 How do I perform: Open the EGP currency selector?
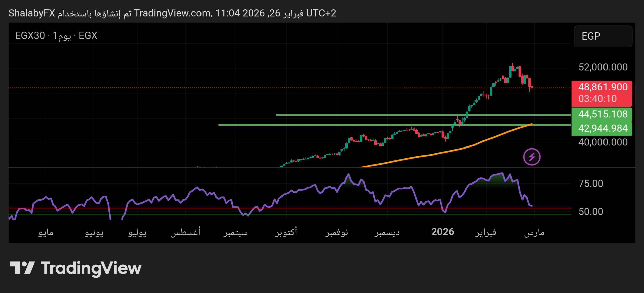pos(603,36)
